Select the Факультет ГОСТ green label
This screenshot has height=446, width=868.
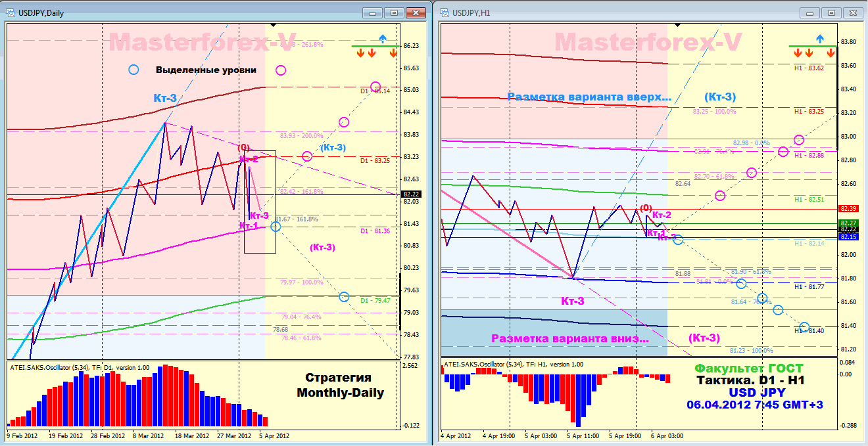pyautogui.click(x=749, y=368)
